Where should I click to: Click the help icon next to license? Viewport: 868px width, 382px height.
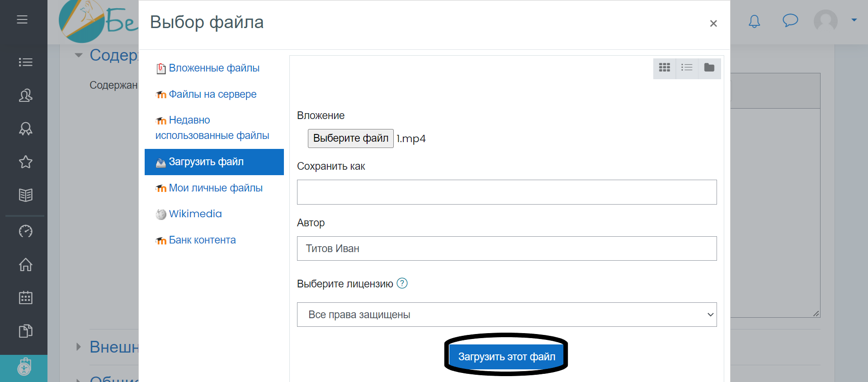(402, 283)
